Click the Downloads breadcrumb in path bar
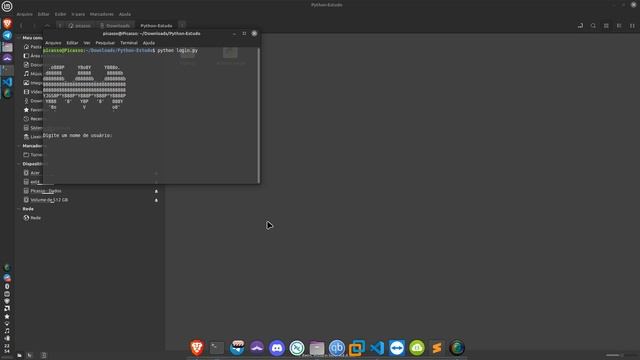 click(x=115, y=26)
